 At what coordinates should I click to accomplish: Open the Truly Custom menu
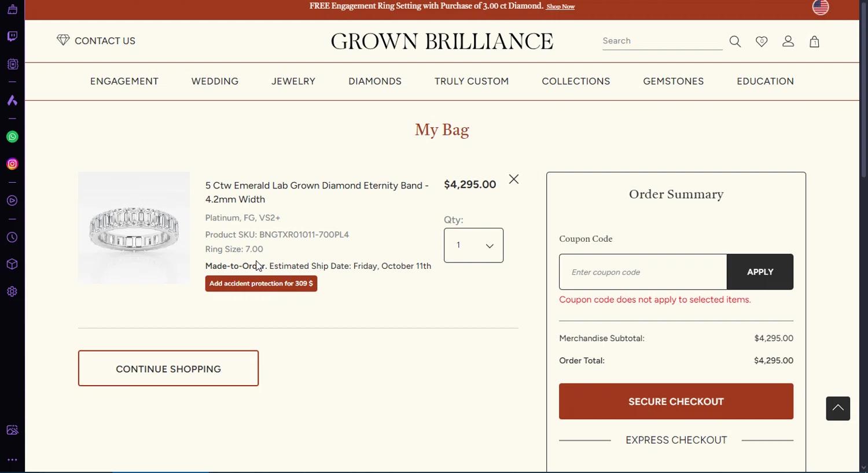[x=472, y=82]
